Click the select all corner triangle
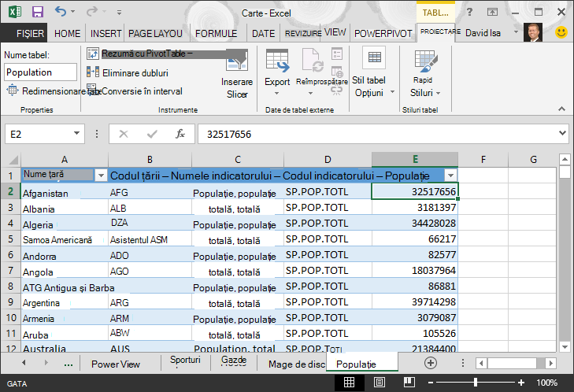 (13, 160)
